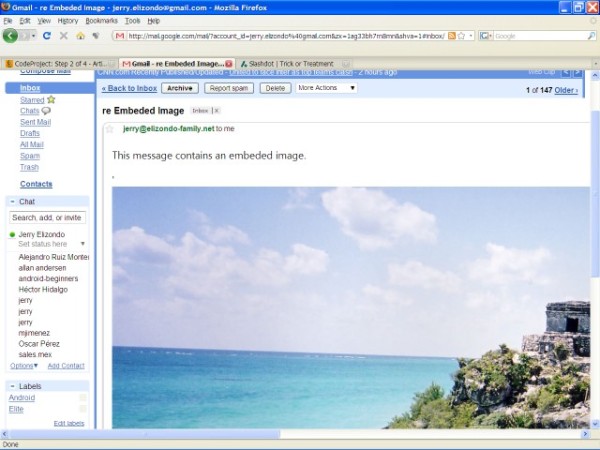Screen dimensions: 600x450
Task: Open the Sent Mail folder
Action: pos(35,122)
